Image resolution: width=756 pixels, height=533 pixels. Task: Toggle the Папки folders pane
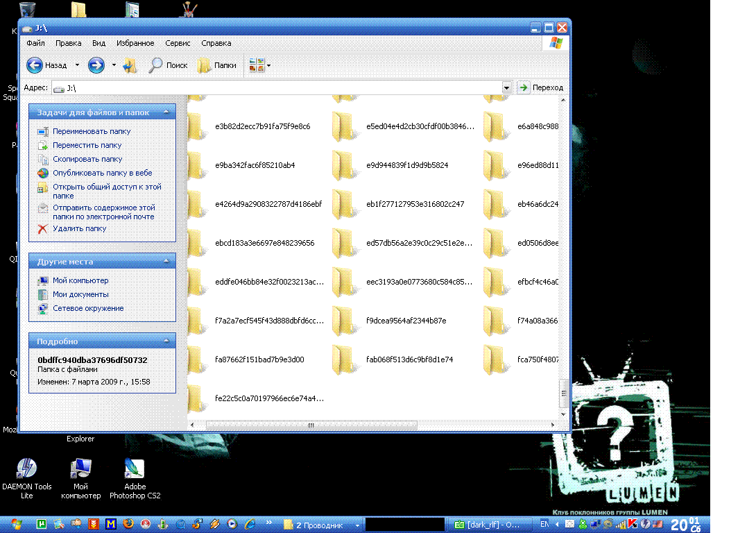[216, 65]
